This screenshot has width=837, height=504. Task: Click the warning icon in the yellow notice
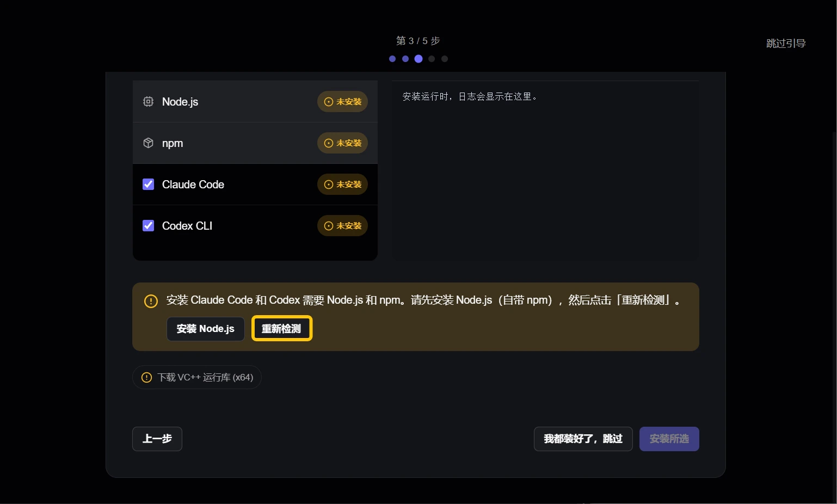151,301
